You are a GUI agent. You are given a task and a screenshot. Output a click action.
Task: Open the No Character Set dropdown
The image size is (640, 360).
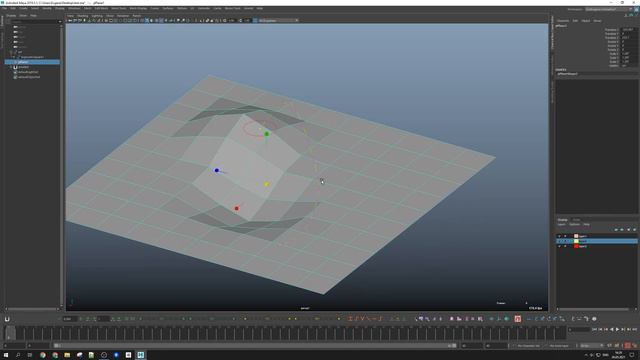pyautogui.click(x=529, y=346)
